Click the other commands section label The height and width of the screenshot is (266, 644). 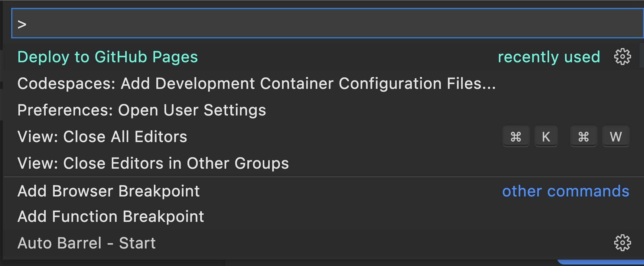pyautogui.click(x=566, y=191)
